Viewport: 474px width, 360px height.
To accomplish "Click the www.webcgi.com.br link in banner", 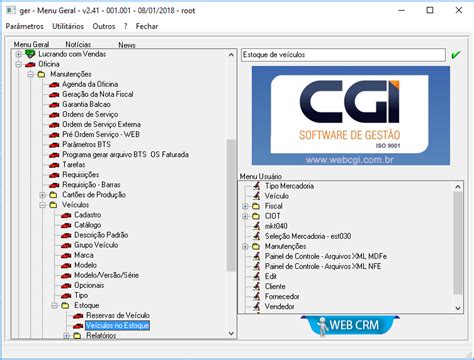I will tap(350, 160).
